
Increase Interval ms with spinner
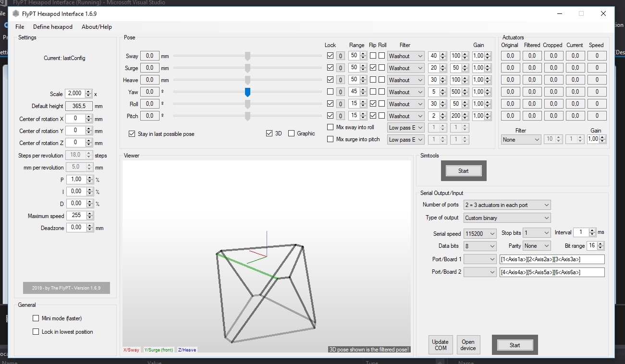tap(592, 230)
